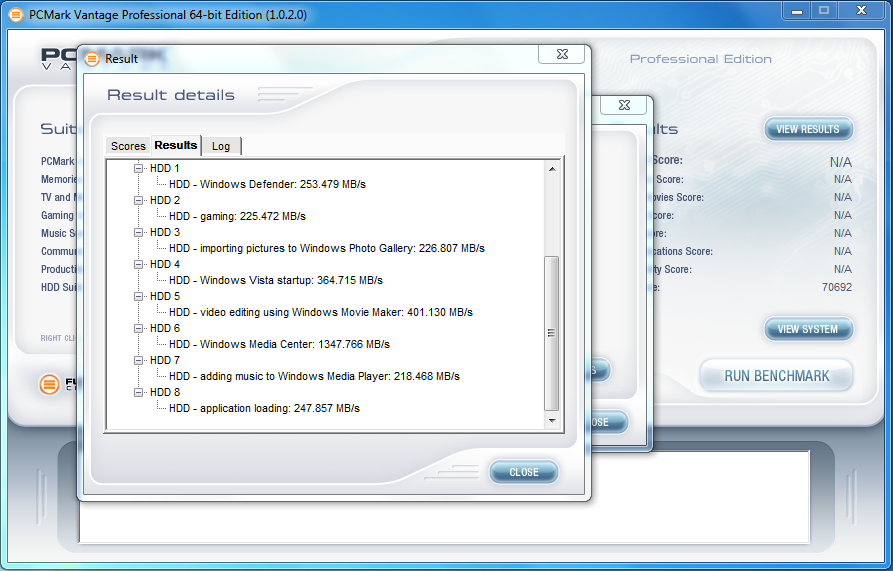Close the partially hidden dialog behind Result
Viewport: 893px width, 571px height.
click(624, 105)
